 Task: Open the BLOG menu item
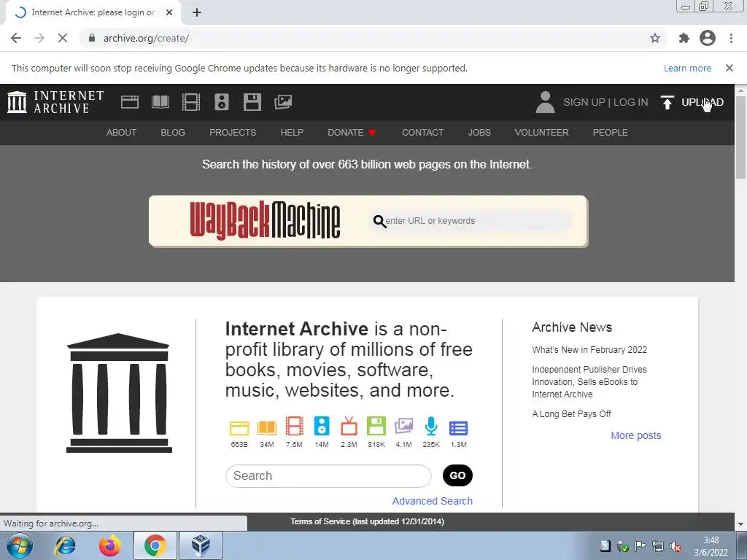coord(173,133)
